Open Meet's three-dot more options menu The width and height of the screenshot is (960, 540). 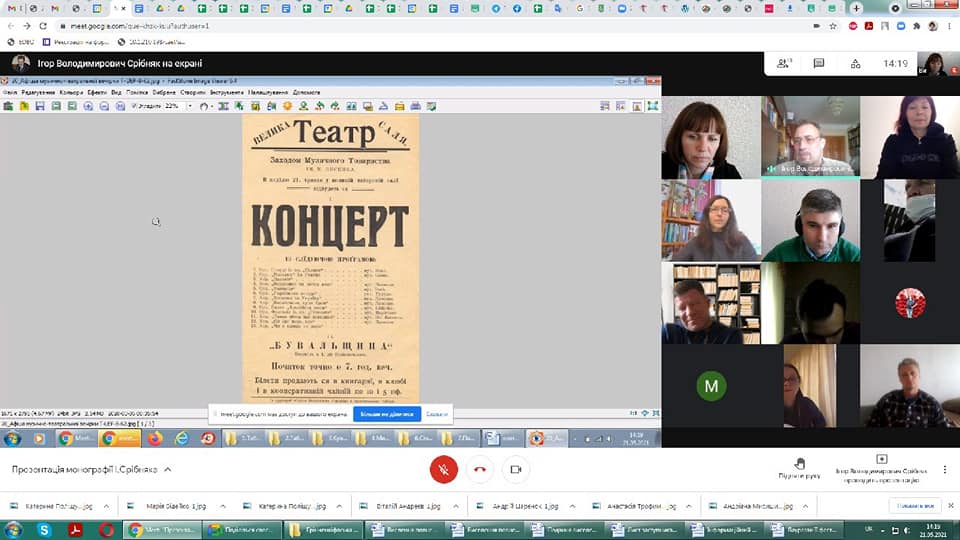[x=945, y=468]
